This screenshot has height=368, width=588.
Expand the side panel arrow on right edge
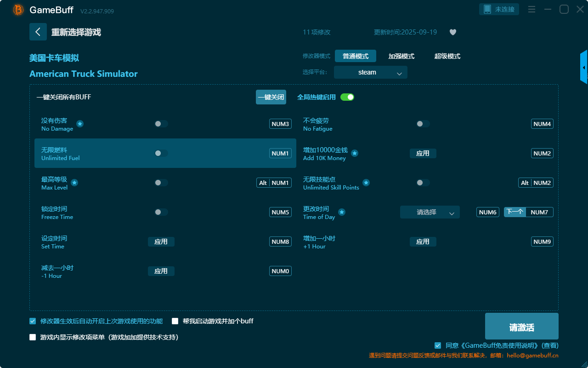point(584,67)
